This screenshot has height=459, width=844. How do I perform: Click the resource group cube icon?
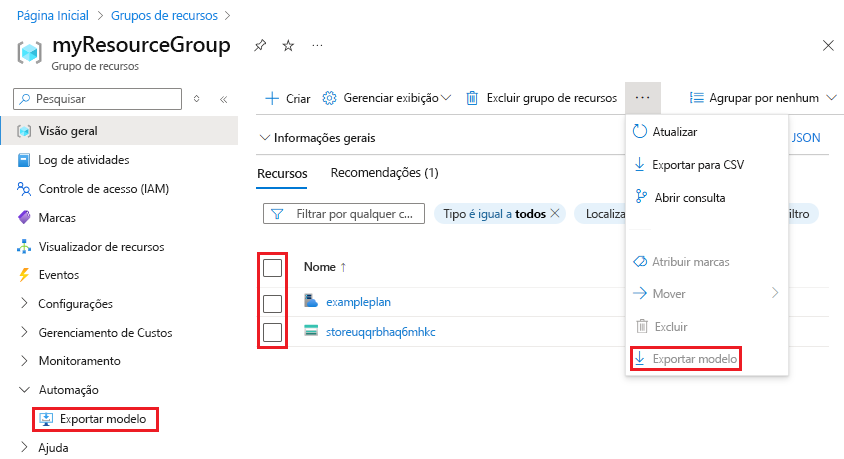tap(30, 53)
